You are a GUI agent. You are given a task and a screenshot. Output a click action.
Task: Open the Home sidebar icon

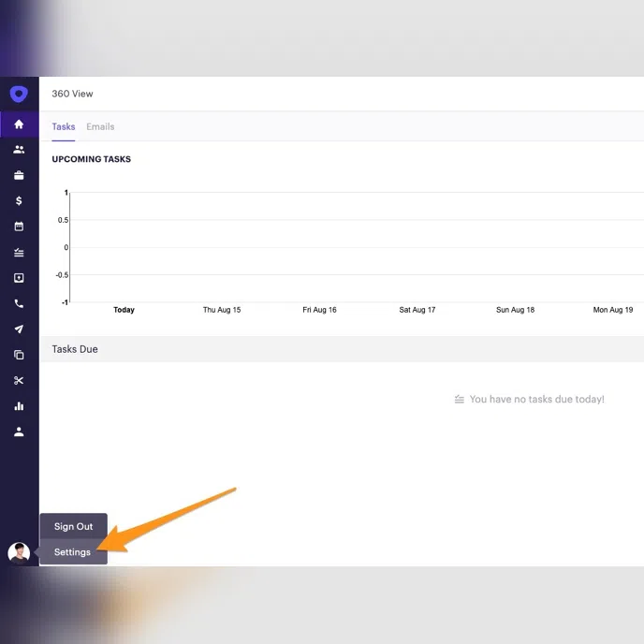(x=19, y=124)
